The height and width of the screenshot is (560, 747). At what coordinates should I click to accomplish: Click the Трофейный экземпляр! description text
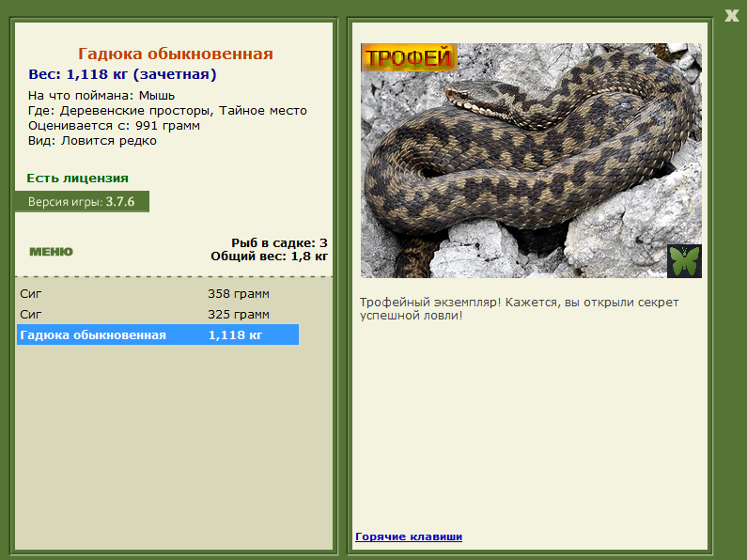(519, 308)
